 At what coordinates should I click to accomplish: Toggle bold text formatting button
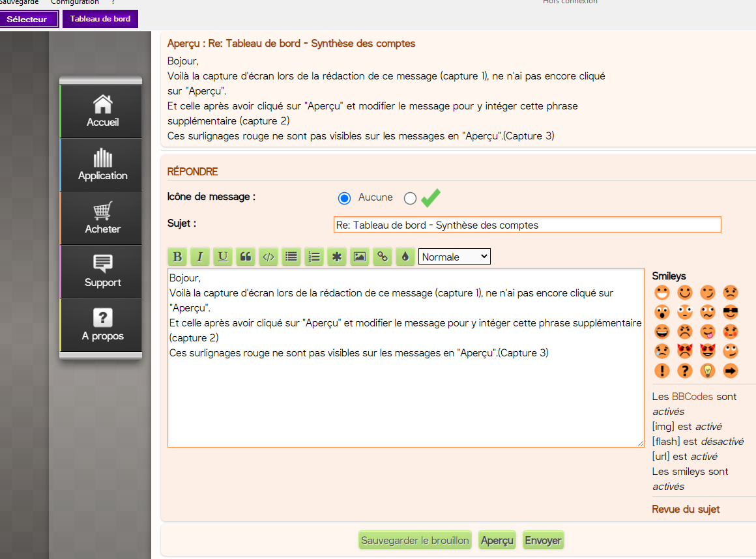[177, 257]
